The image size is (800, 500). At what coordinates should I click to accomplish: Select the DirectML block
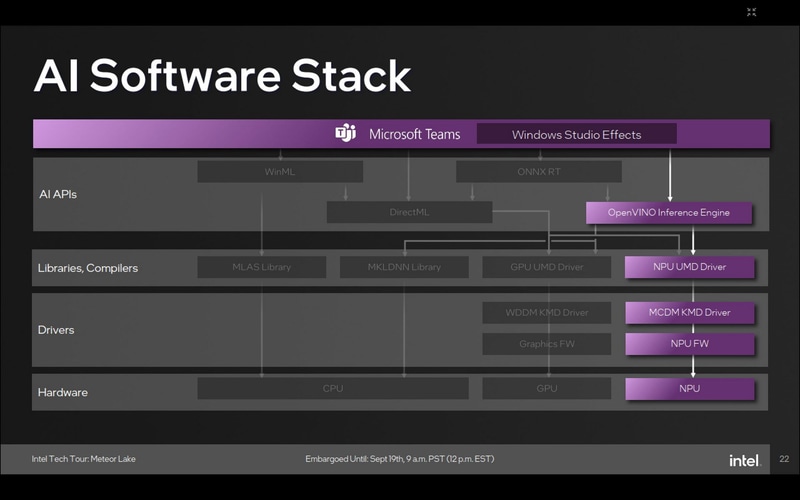(409, 212)
